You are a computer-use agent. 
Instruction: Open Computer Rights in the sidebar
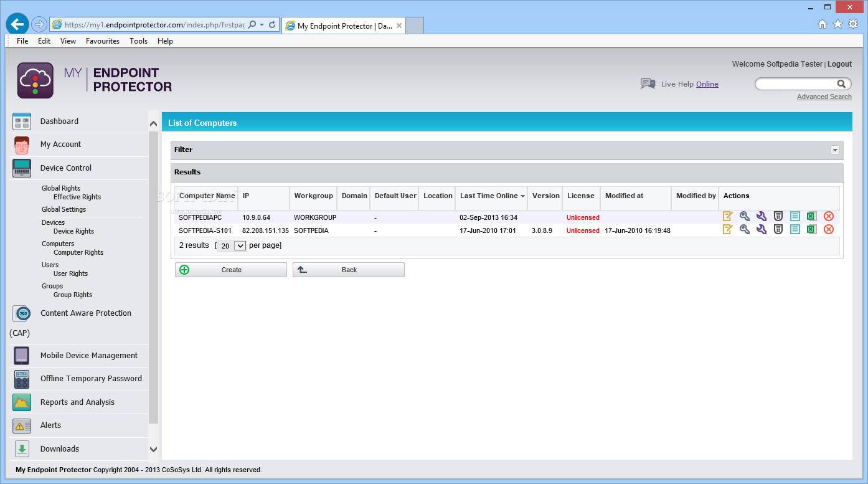coord(78,252)
